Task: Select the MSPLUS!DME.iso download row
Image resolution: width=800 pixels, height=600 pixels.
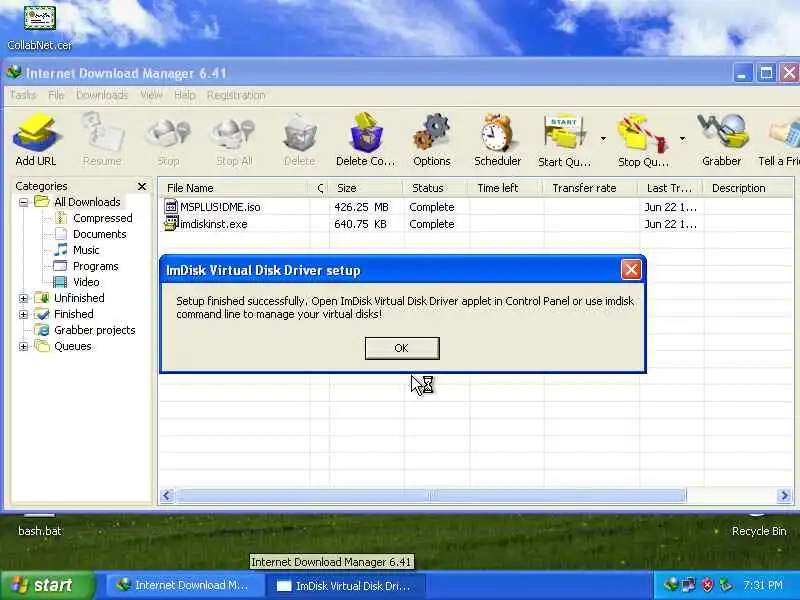Action: click(x=476, y=207)
